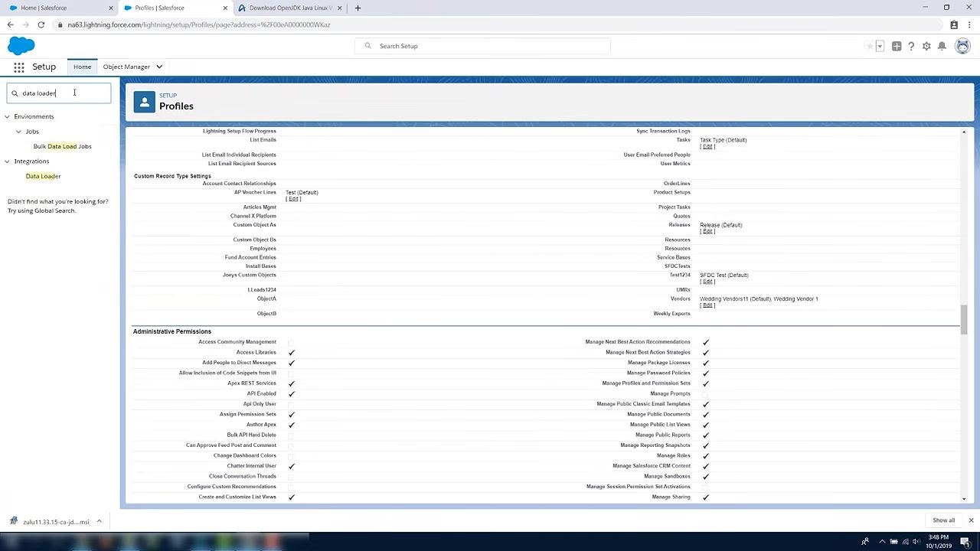Toggle the Author Apex checkbox
The height and width of the screenshot is (551, 980).
coord(292,425)
